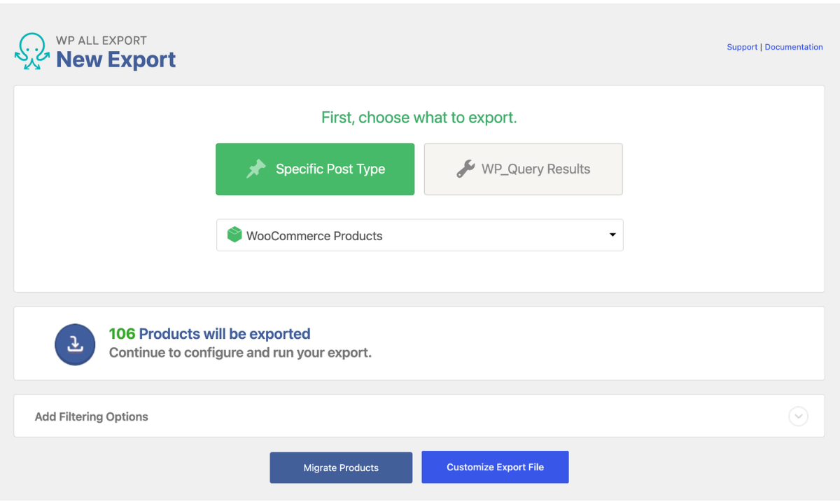Click the dropdown arrow on post type selector

(x=612, y=235)
